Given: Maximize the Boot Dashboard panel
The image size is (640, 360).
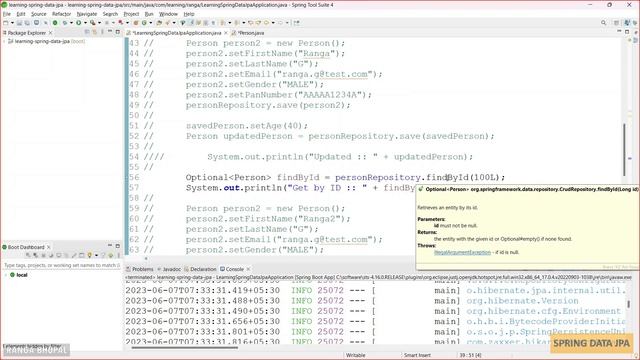Looking at the screenshot, I should 118,246.
